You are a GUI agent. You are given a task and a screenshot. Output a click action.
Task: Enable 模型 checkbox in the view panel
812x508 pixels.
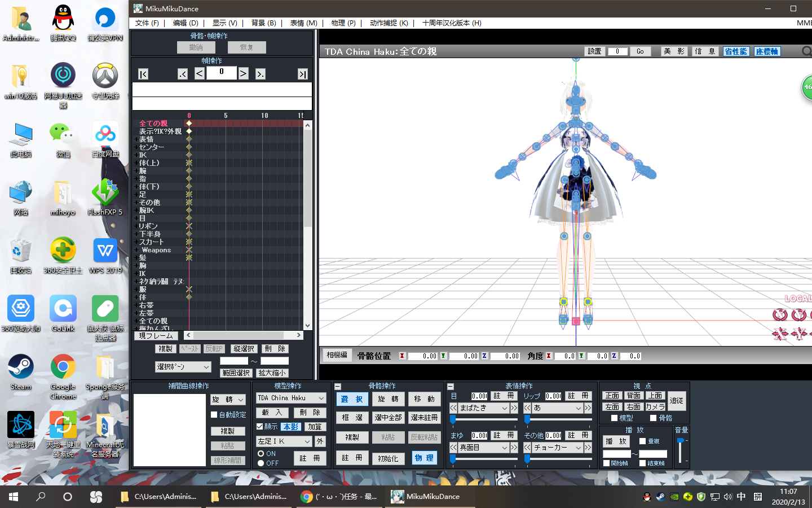pos(615,418)
